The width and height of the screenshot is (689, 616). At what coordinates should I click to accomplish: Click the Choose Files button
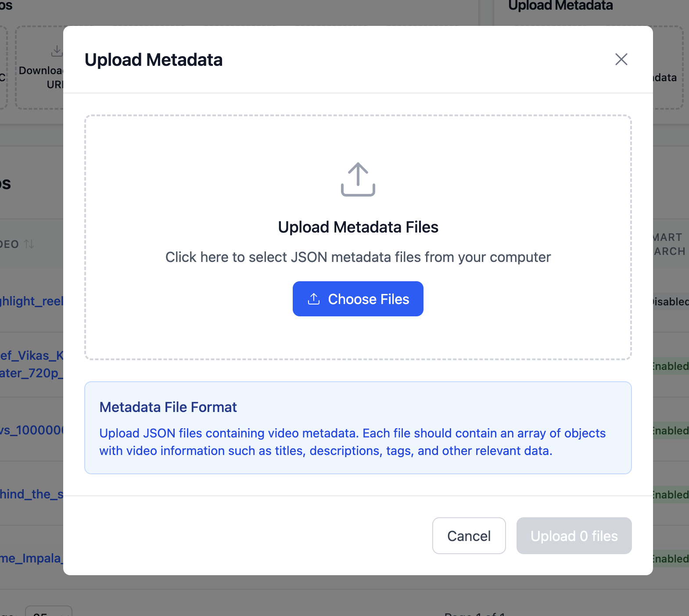point(358,299)
